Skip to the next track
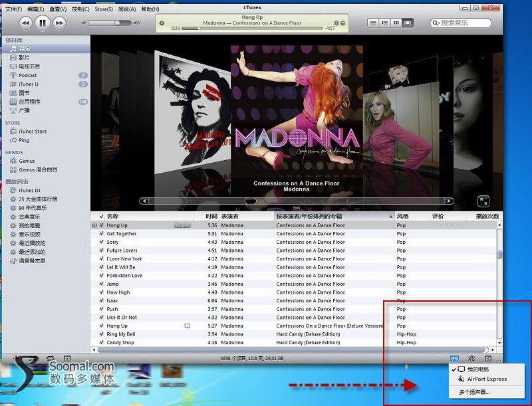532x406 pixels. click(60, 23)
